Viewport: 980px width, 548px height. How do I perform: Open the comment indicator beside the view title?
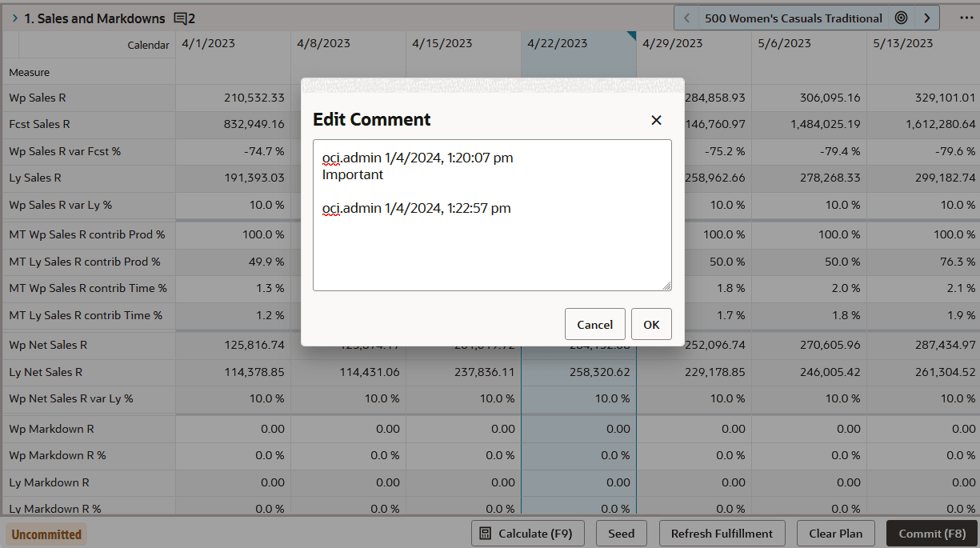[x=182, y=18]
